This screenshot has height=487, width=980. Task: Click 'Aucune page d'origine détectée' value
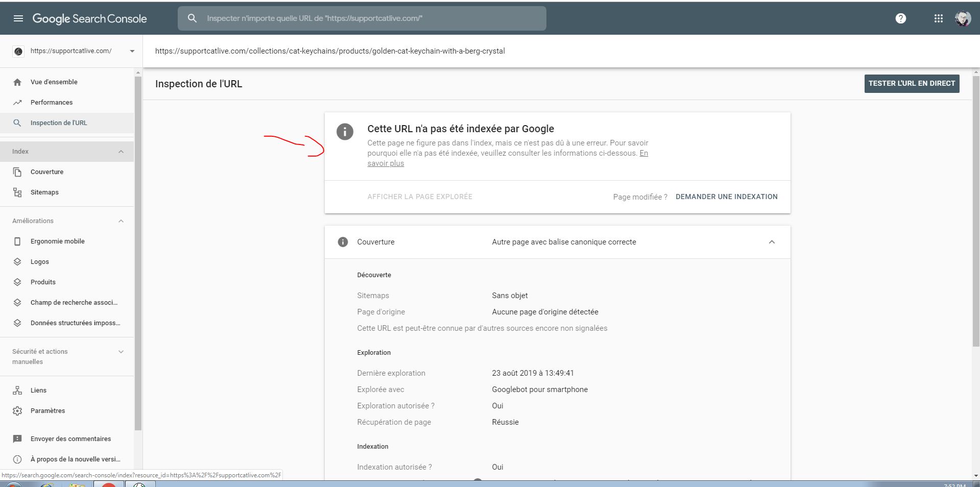[545, 312]
